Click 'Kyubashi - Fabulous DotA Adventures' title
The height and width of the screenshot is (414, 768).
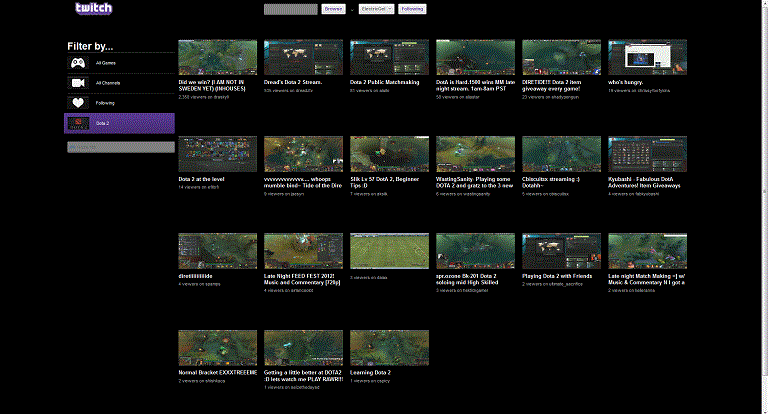point(644,182)
